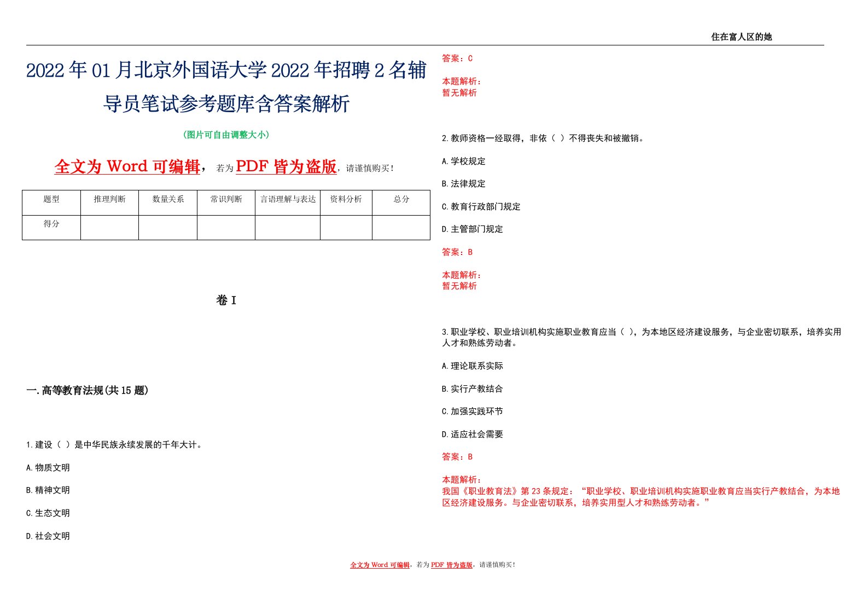
Task: Click the 总分 table cell
Action: 401,202
